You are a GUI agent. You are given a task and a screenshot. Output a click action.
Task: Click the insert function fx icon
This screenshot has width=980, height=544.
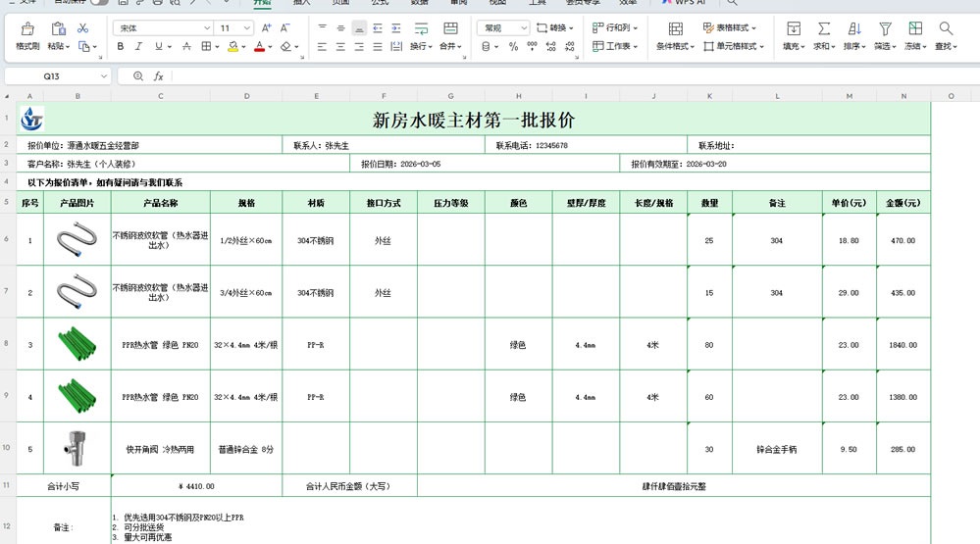(159, 75)
